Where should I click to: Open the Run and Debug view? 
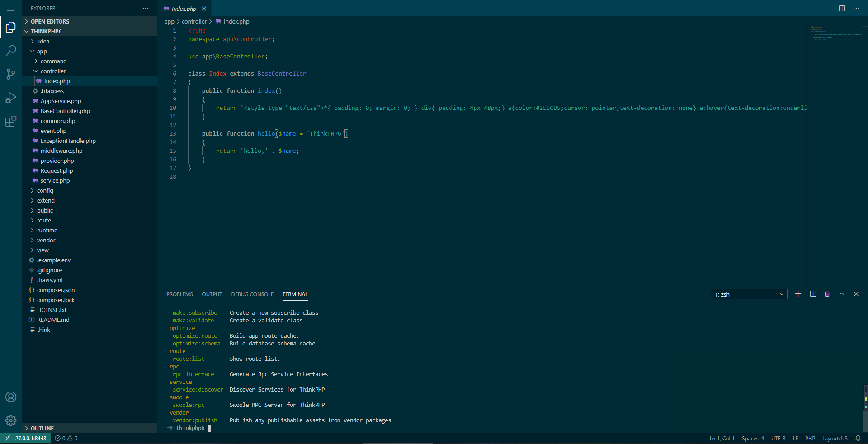coord(11,98)
